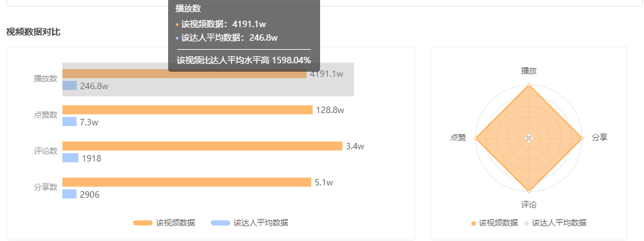The height and width of the screenshot is (241, 644).
Task: Toggle 该达人平均数据 legend under radar chart
Action: click(555, 223)
